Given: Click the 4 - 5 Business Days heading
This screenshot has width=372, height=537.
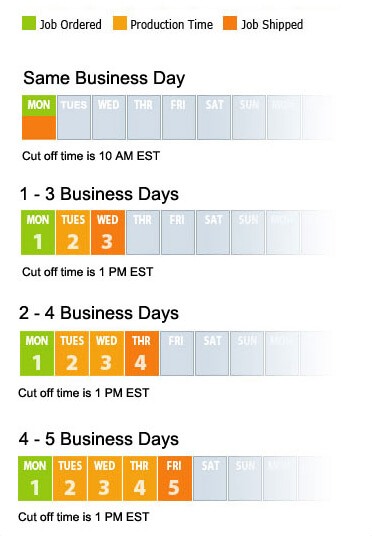Looking at the screenshot, I should pyautogui.click(x=99, y=439).
